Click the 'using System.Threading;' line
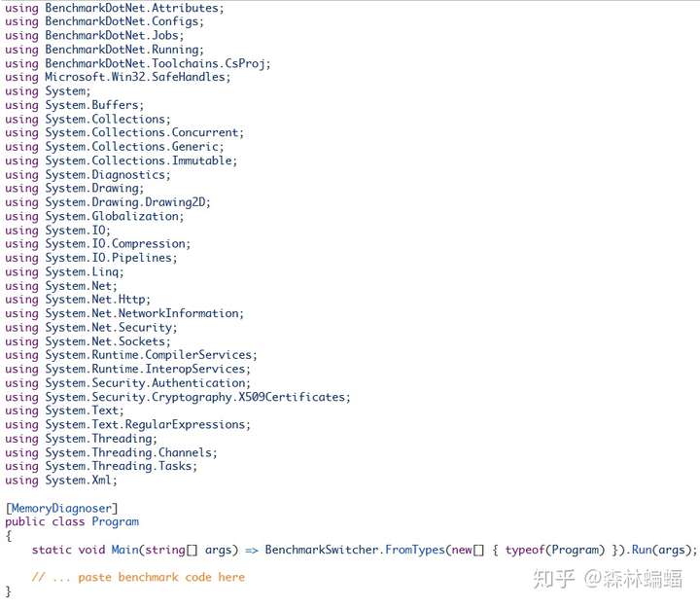700x607 pixels. 82,439
